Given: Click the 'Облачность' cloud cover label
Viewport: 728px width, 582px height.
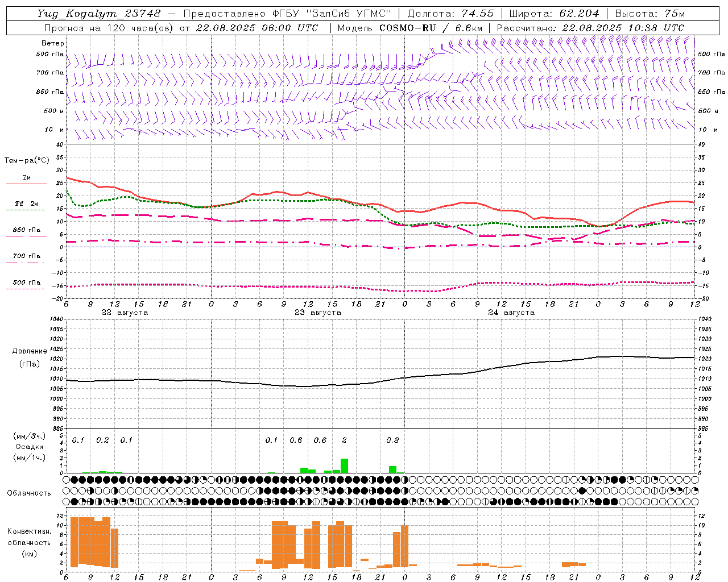Looking at the screenshot, I should click(29, 493).
